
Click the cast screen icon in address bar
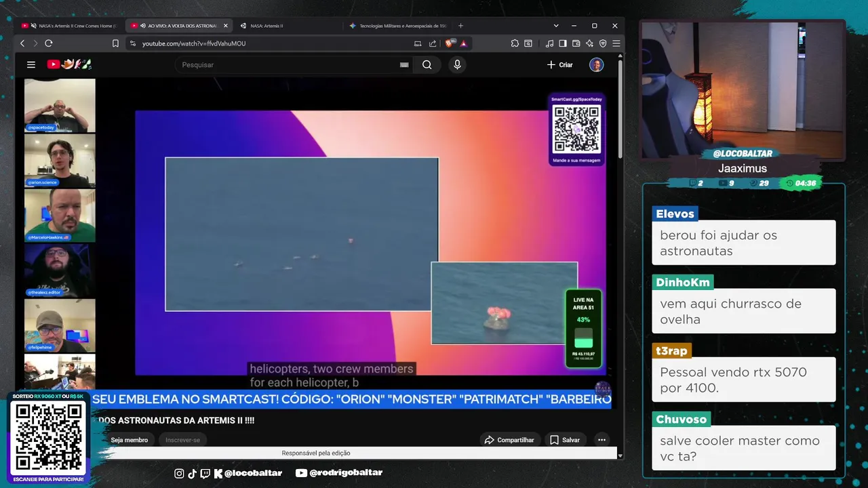(x=418, y=43)
